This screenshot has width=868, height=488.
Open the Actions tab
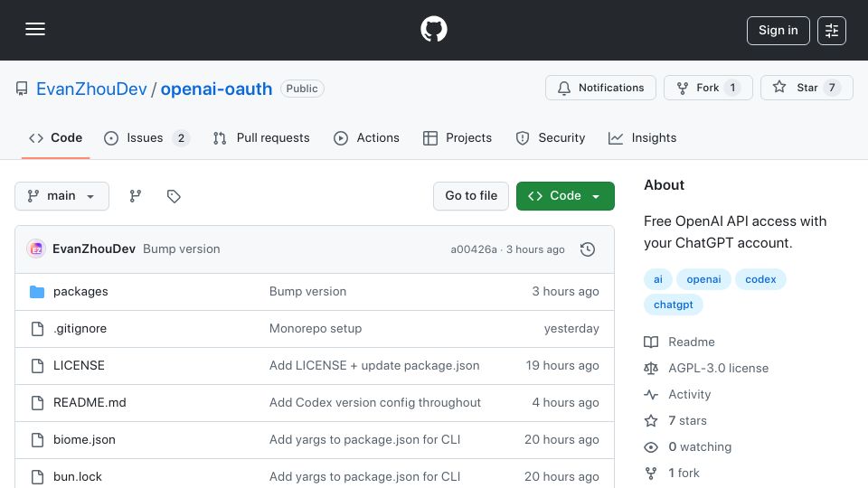[x=366, y=137]
